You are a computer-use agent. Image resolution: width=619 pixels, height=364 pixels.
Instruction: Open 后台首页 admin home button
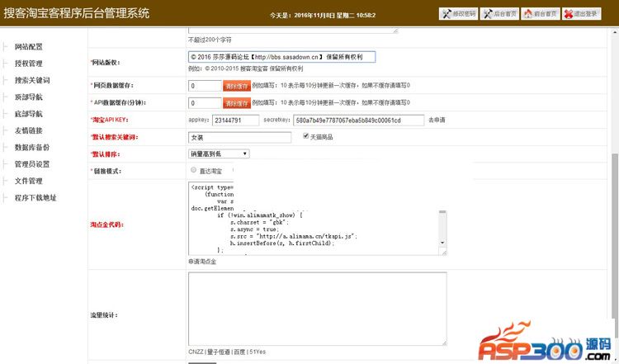499,14
